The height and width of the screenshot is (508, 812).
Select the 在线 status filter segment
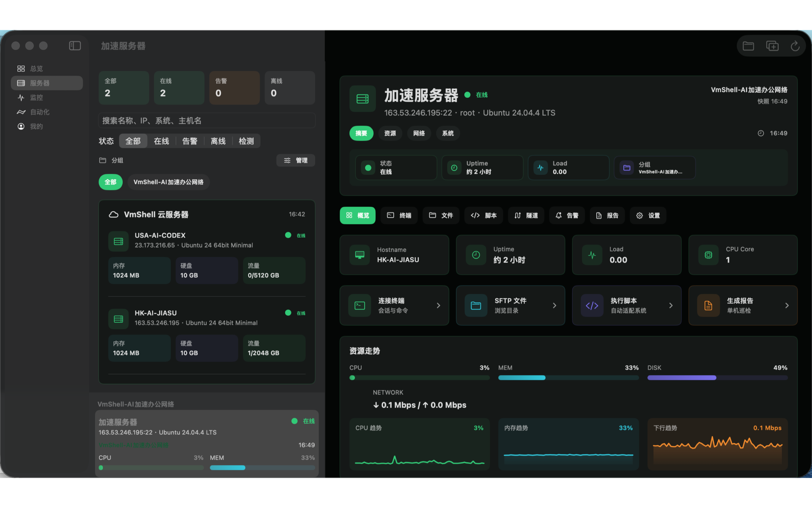(161, 141)
